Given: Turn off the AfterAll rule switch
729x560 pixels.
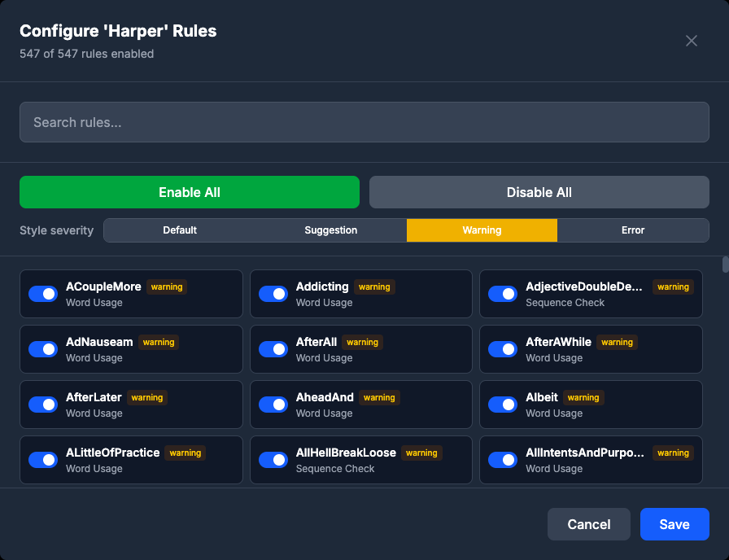Looking at the screenshot, I should pos(273,349).
